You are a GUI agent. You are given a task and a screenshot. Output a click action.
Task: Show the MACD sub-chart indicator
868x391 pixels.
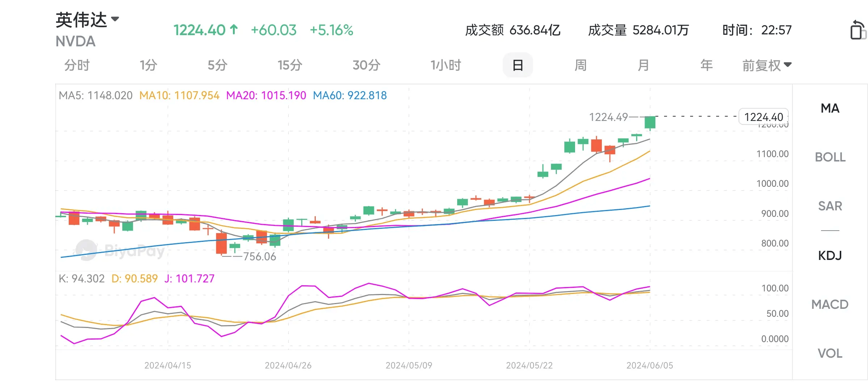tap(830, 304)
